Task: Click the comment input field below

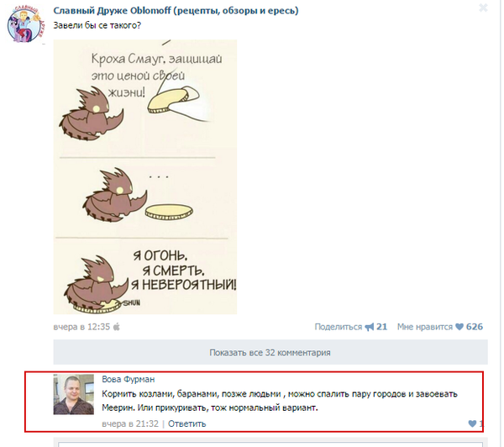Action: [x=270, y=444]
